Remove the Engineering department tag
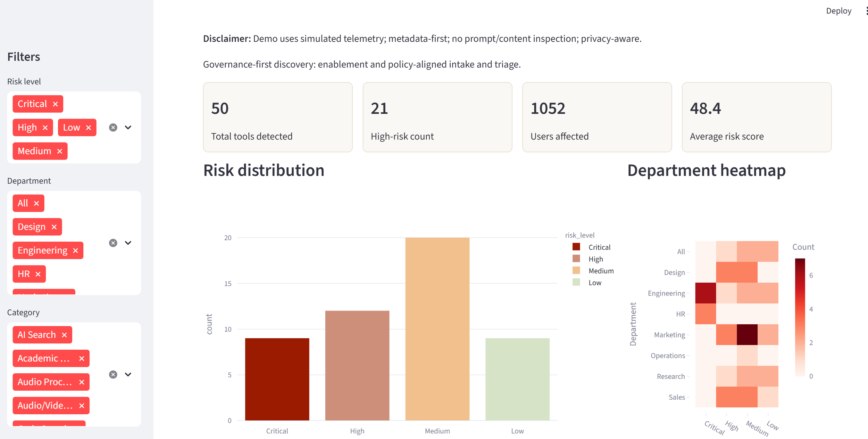Image resolution: width=868 pixels, height=439 pixels. [76, 251]
